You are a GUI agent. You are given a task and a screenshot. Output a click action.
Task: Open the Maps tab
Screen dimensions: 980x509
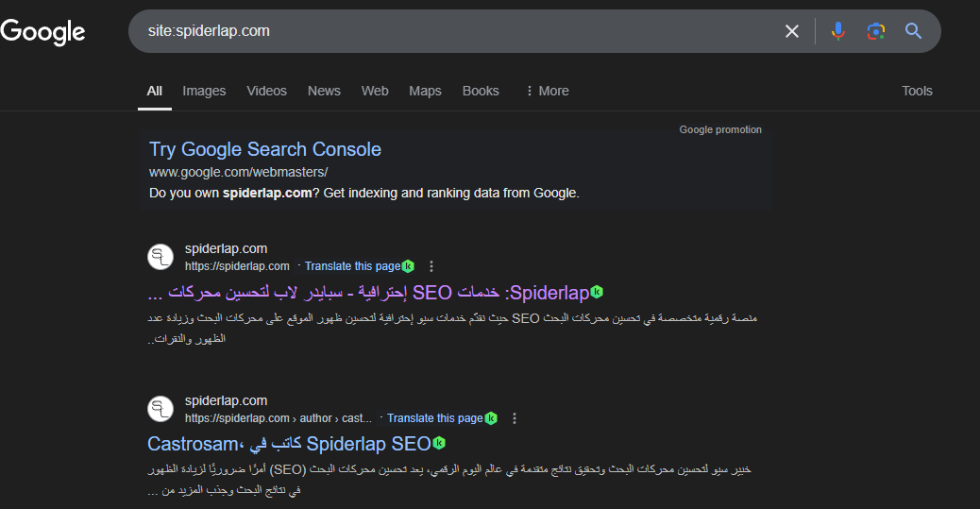tap(425, 91)
